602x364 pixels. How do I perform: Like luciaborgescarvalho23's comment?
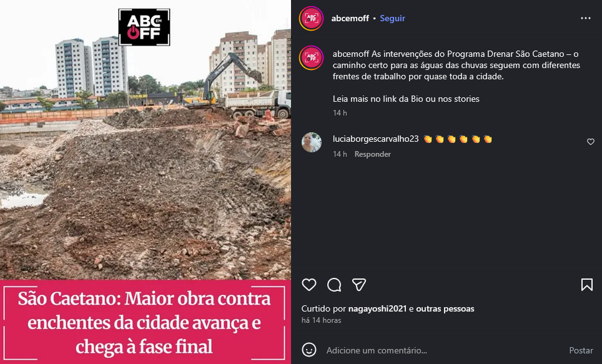click(x=591, y=142)
